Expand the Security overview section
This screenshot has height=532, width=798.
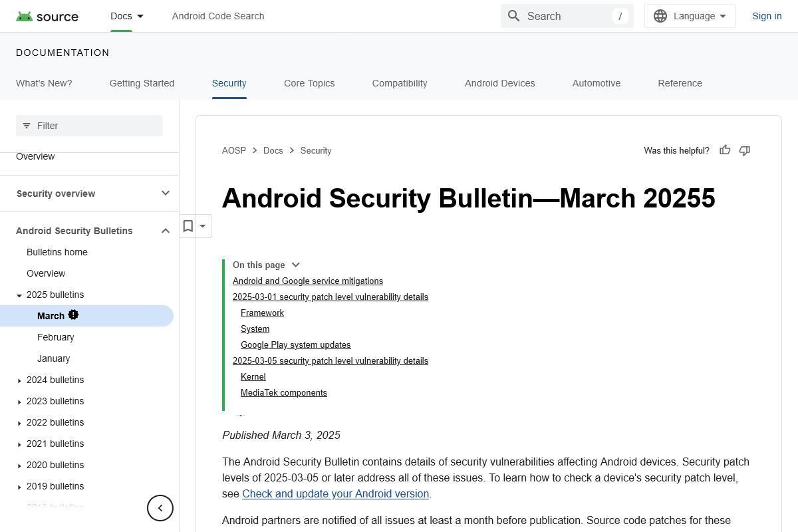point(166,194)
